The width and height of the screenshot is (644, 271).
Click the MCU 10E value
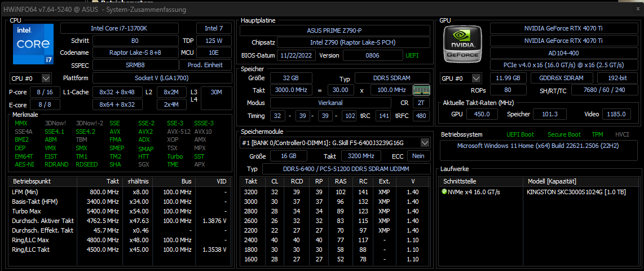coord(214,53)
